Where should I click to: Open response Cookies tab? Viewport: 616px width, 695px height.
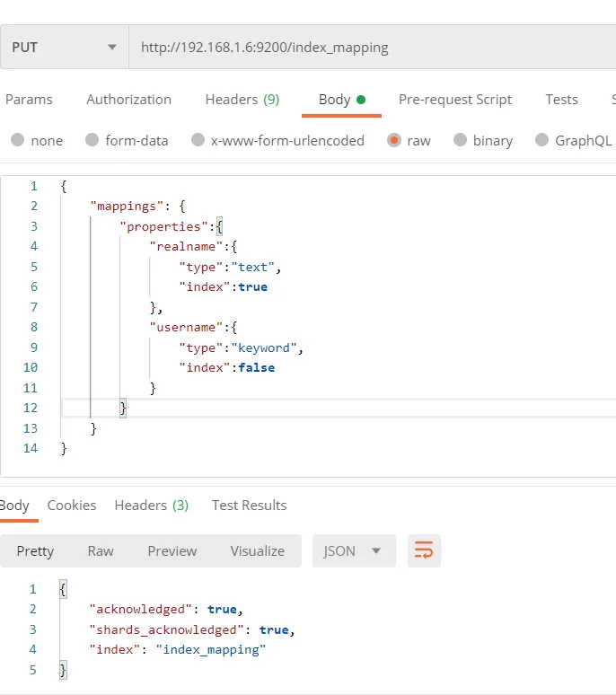coord(72,506)
